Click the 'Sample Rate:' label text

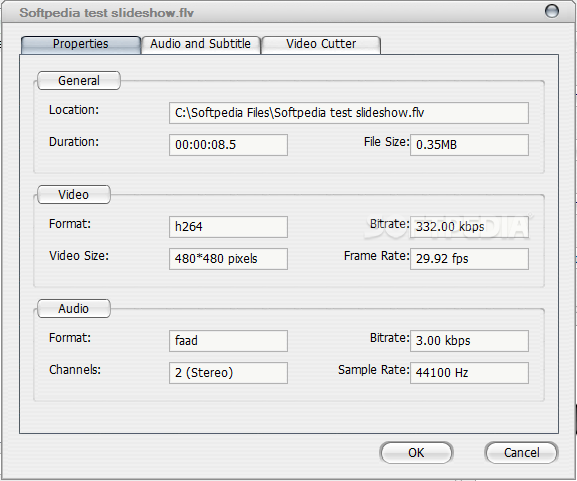[x=374, y=369]
